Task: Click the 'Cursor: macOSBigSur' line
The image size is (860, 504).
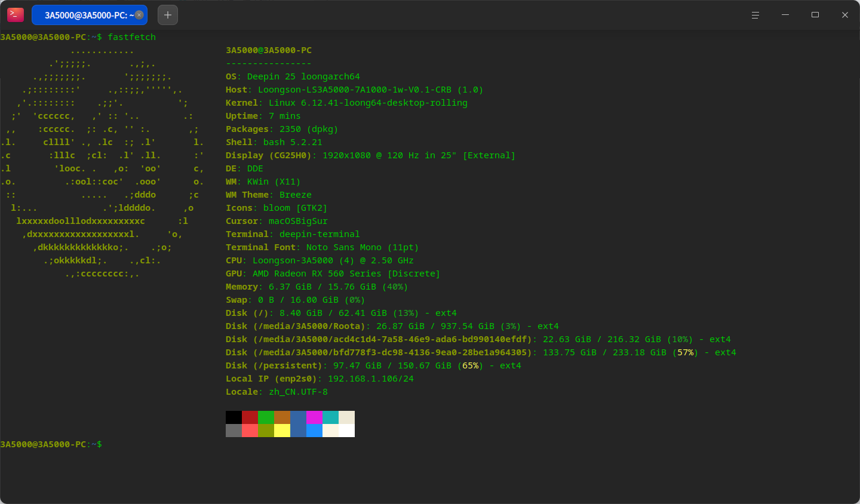Action: coord(277,221)
